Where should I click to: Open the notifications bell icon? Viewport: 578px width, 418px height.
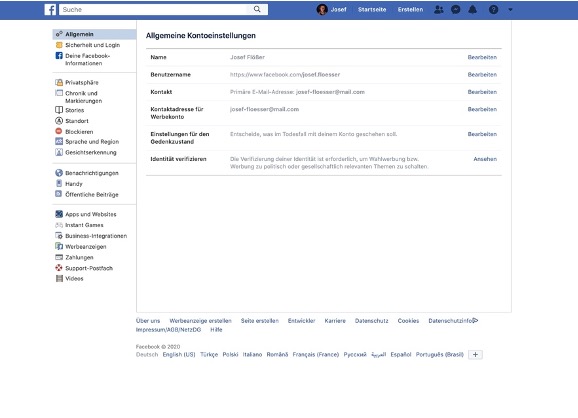pyautogui.click(x=473, y=10)
